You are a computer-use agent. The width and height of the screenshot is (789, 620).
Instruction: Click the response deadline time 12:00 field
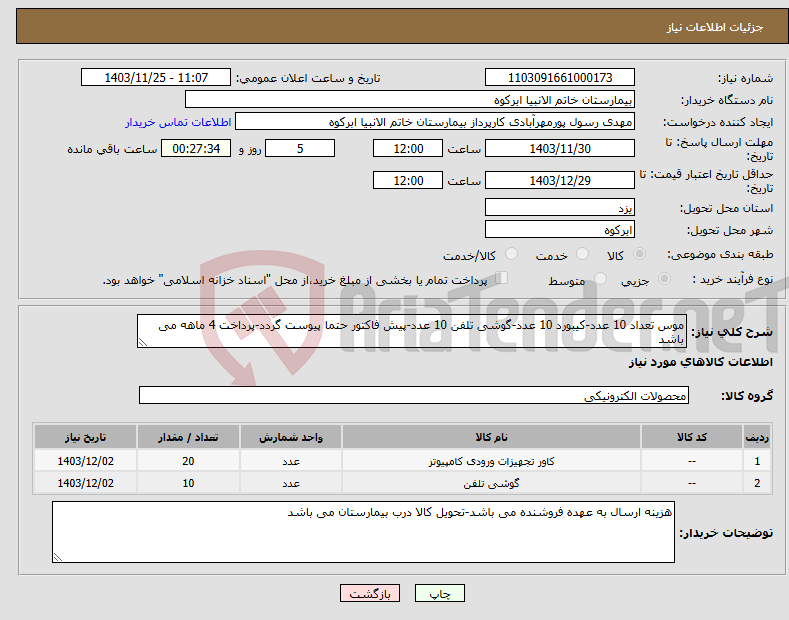(408, 148)
